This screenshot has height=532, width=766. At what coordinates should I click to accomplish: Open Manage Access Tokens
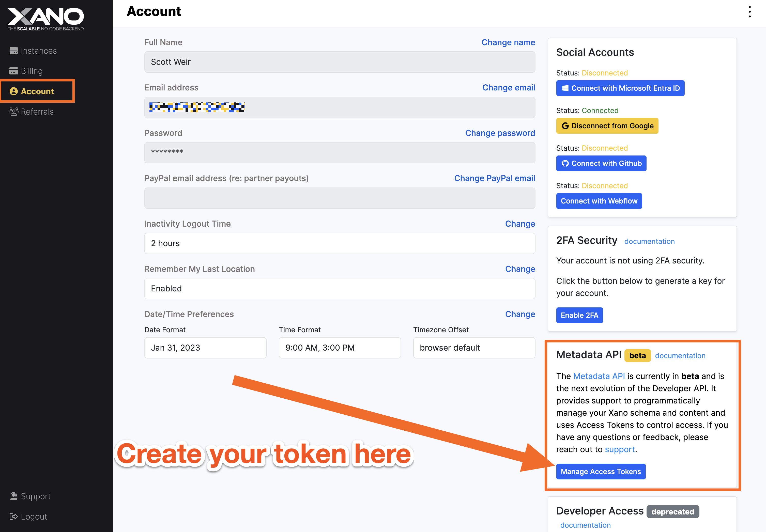point(601,472)
